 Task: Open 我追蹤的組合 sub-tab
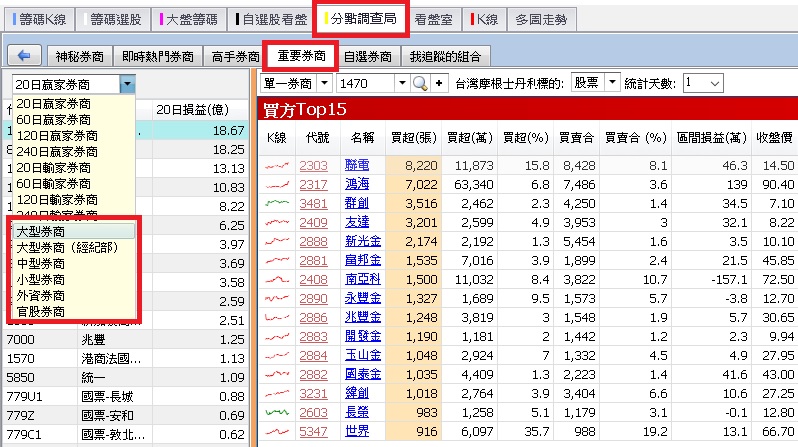click(445, 57)
